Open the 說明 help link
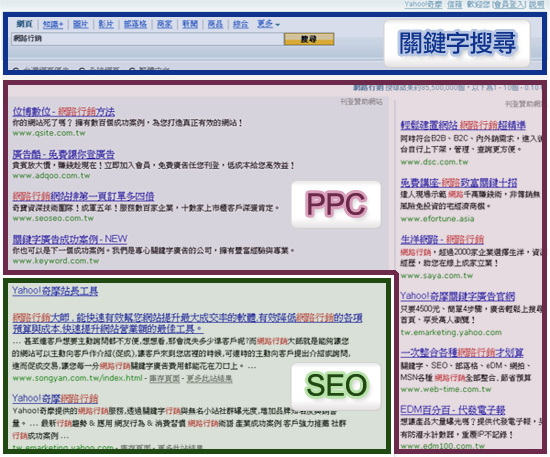Screen dimensions: 550x457 (x=536, y=5)
